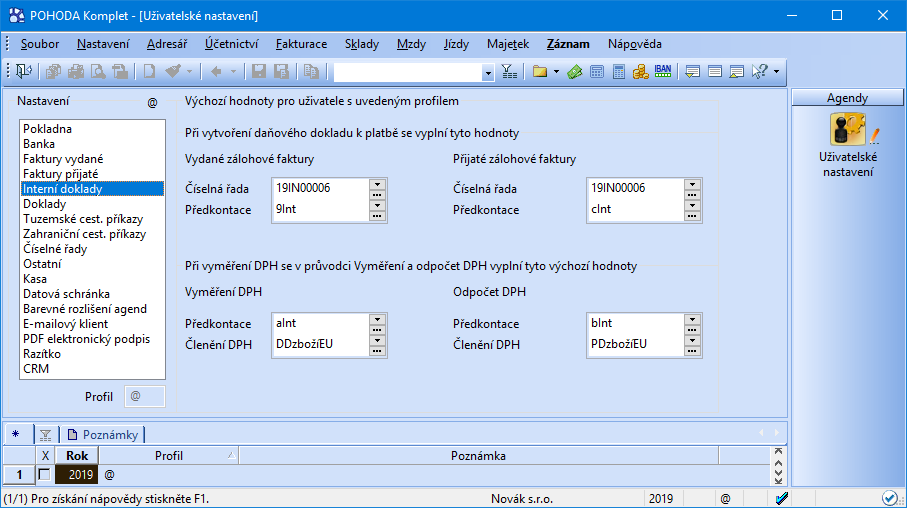Click the Poznámka column header
Screen dimensions: 907x508
click(478, 456)
